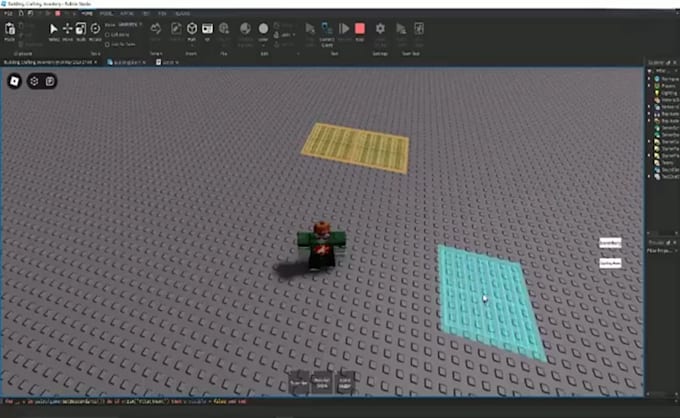Switch to the third script document tab
This screenshot has height=418, width=680.
coord(167,62)
